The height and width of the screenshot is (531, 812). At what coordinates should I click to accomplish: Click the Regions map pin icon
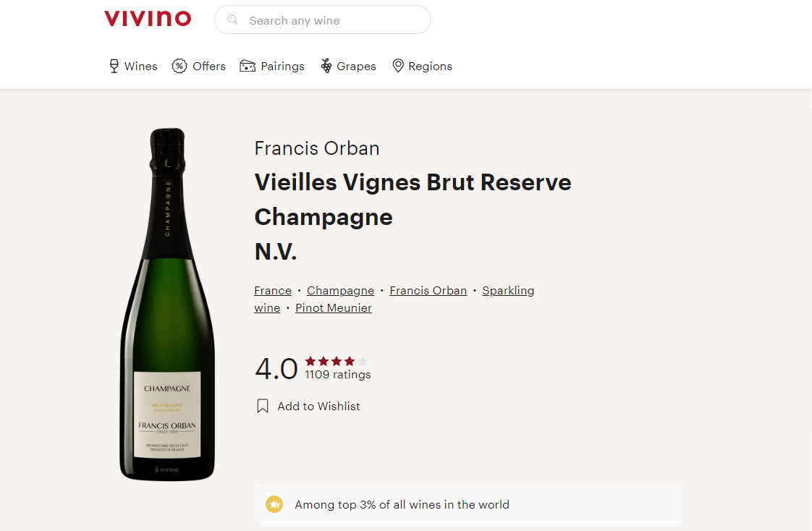(398, 66)
